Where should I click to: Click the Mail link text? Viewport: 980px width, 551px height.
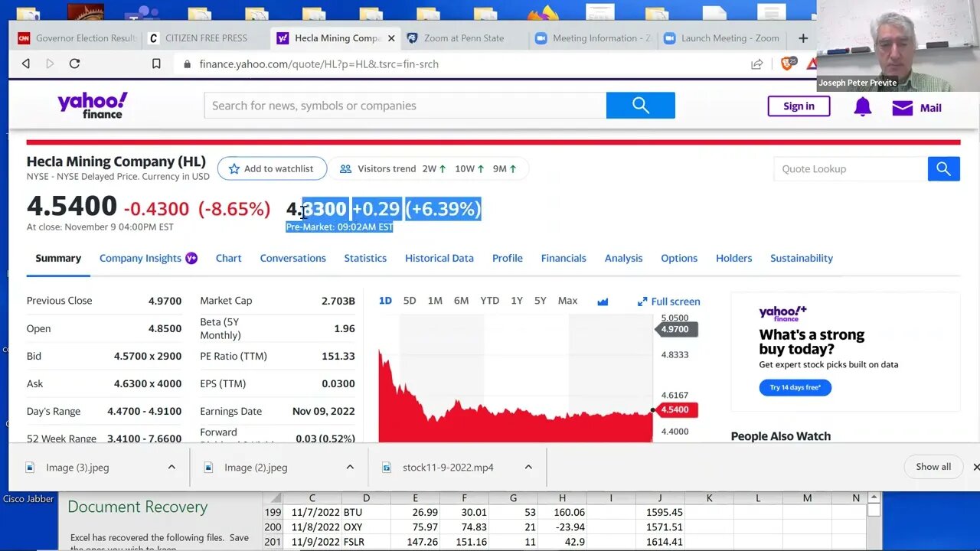[931, 108]
